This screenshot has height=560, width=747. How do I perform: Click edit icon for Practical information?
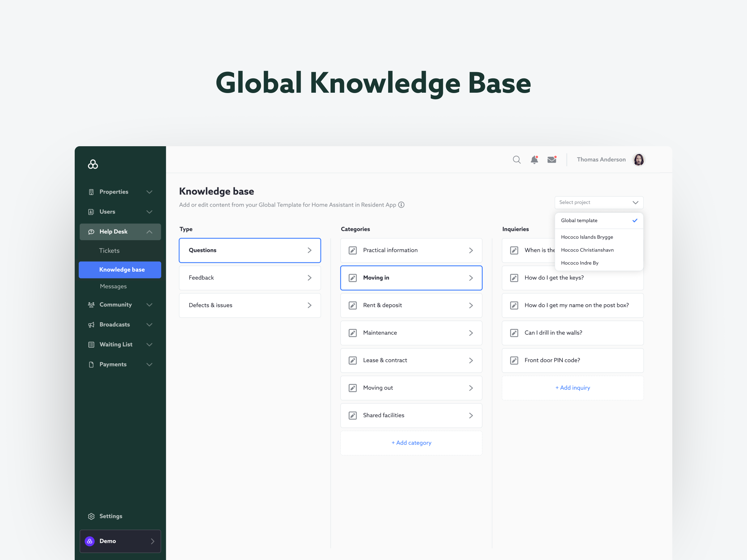(x=353, y=250)
